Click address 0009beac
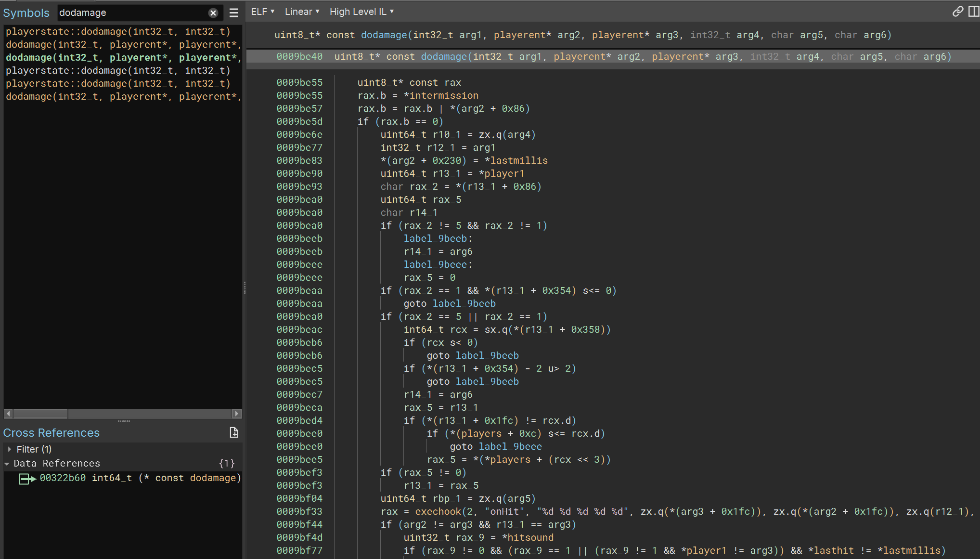The height and width of the screenshot is (559, 980). pyautogui.click(x=299, y=329)
